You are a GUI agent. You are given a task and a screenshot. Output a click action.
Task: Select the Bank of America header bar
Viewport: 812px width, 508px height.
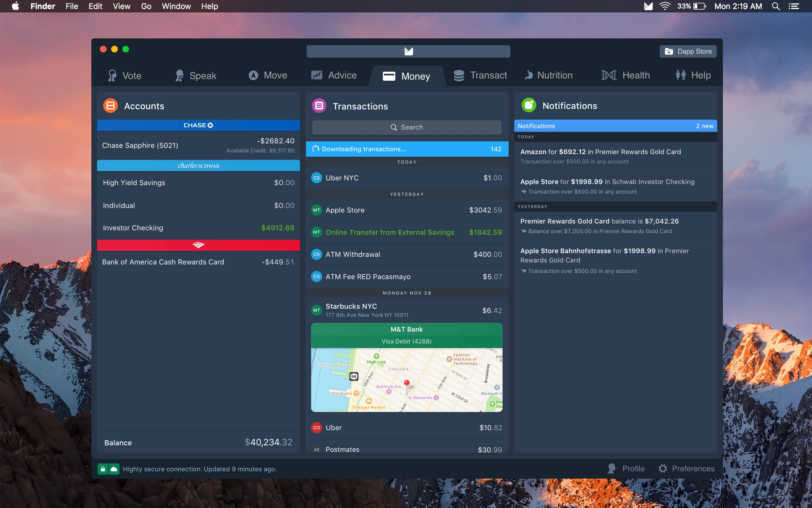[198, 245]
